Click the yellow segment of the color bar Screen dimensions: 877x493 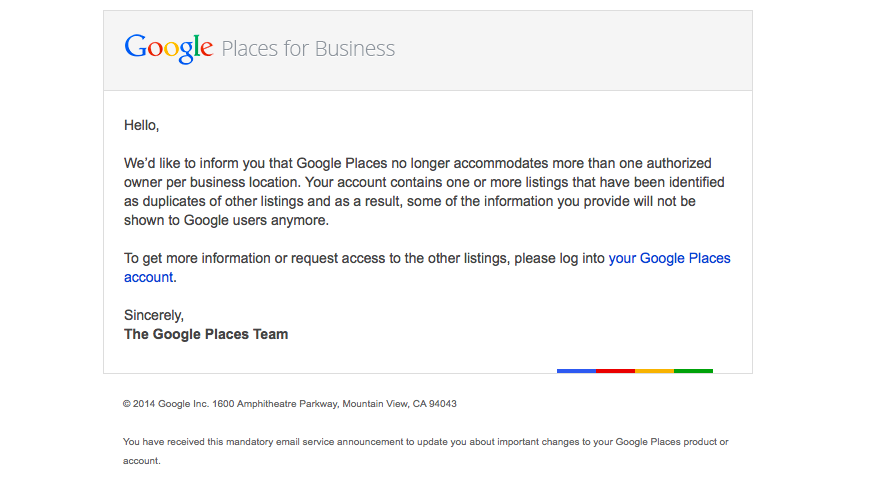pyautogui.click(x=654, y=370)
